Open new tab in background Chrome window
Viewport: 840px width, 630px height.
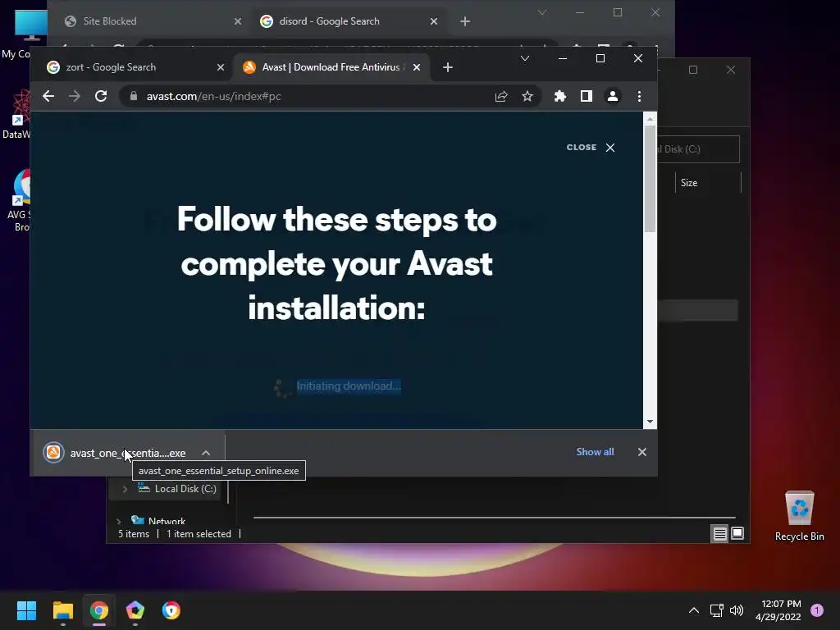pyautogui.click(x=465, y=21)
